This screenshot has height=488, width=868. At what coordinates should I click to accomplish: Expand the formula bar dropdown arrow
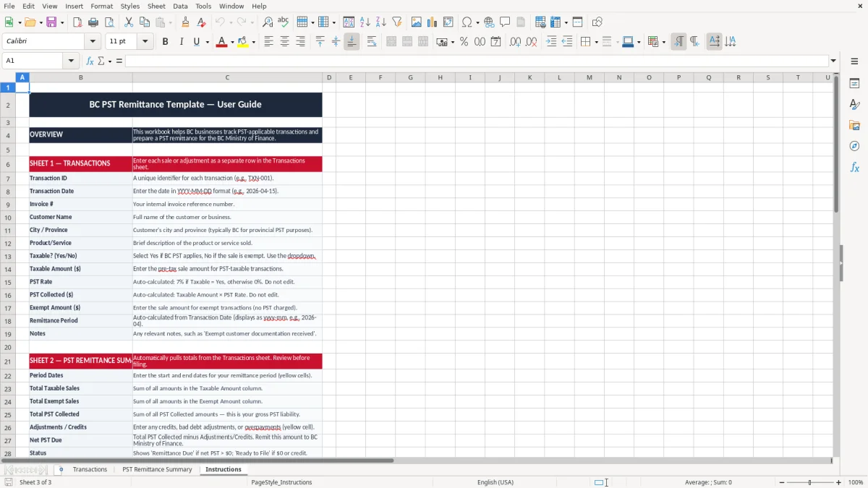pos(833,61)
